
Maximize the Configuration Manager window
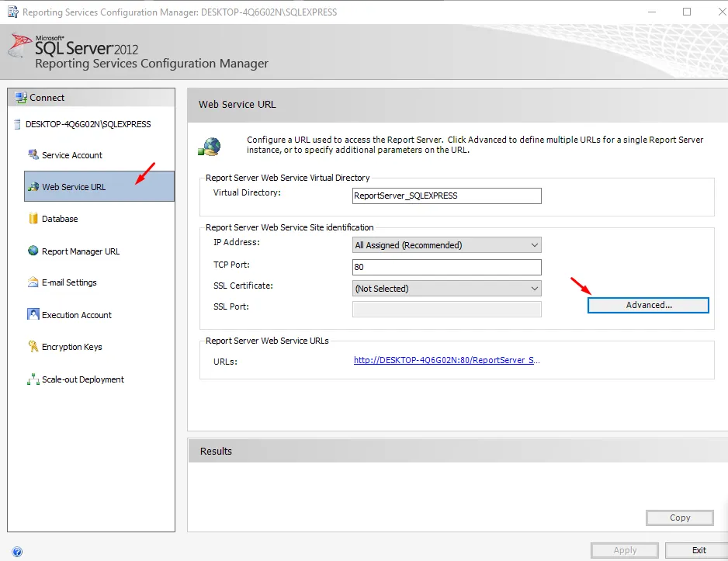(x=687, y=12)
